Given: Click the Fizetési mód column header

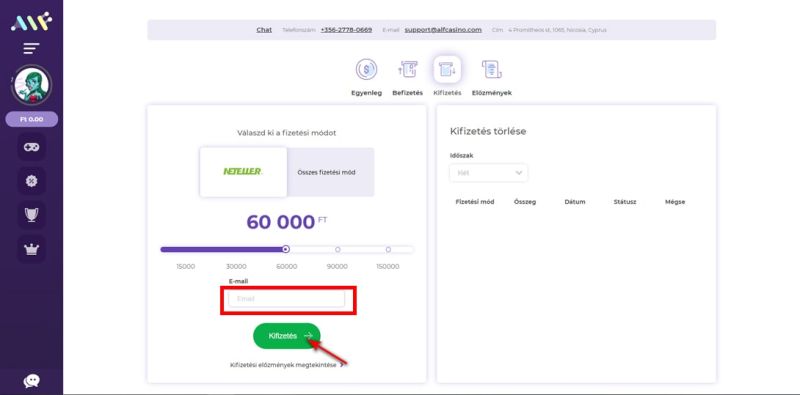Looking at the screenshot, I should (x=474, y=202).
